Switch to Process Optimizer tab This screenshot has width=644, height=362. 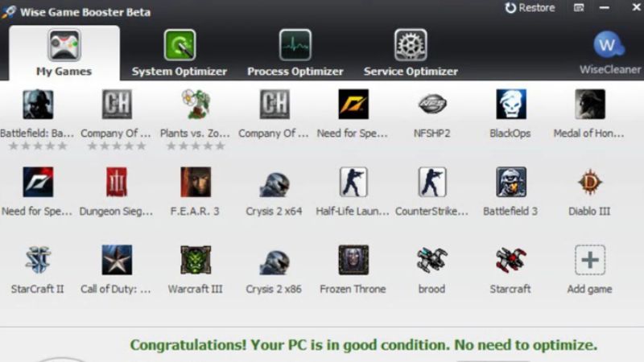click(295, 53)
